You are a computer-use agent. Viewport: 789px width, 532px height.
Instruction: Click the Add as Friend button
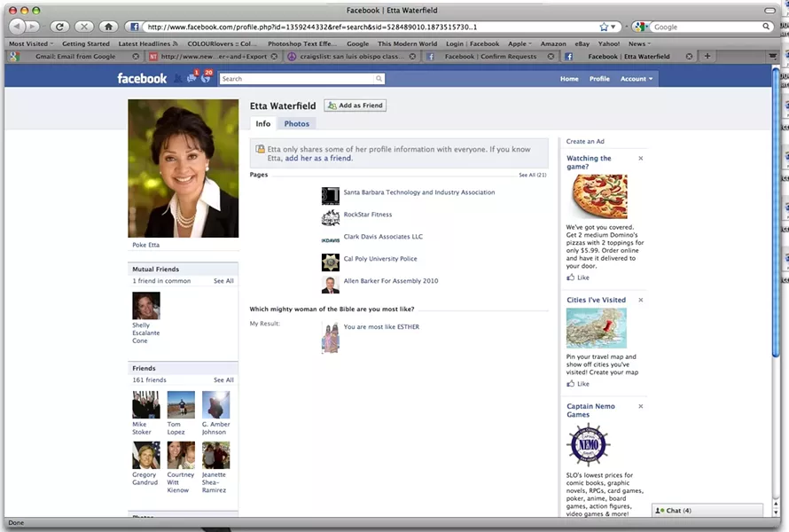pyautogui.click(x=355, y=106)
